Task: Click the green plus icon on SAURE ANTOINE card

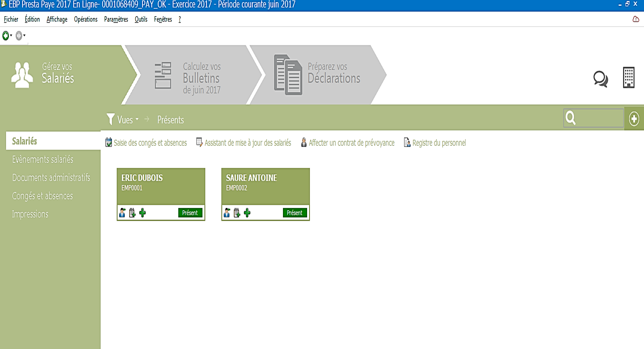Action: point(247,213)
